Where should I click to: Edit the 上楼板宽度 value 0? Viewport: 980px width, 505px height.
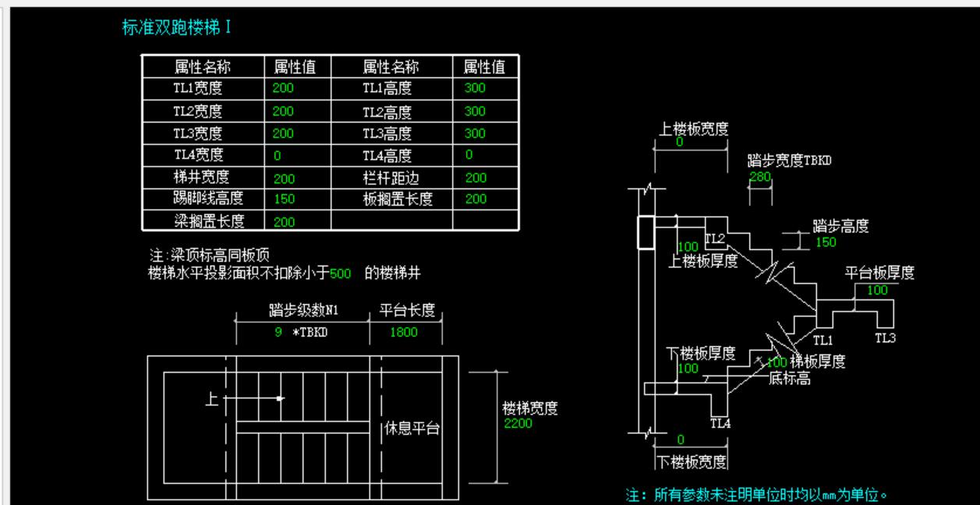tap(679, 142)
